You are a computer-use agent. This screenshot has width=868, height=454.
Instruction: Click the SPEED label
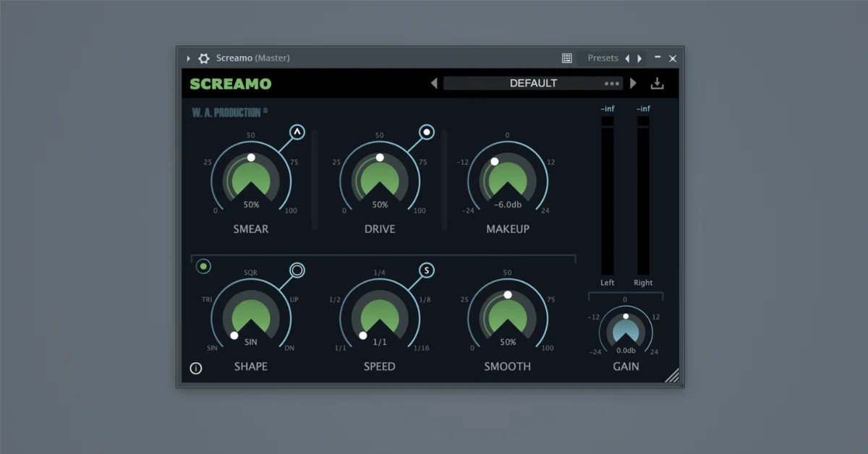380,367
